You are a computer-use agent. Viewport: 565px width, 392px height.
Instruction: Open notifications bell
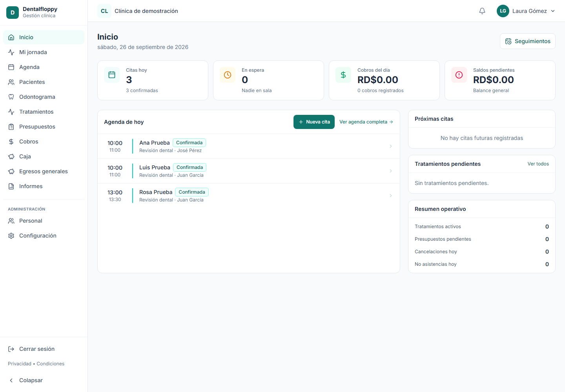point(482,11)
